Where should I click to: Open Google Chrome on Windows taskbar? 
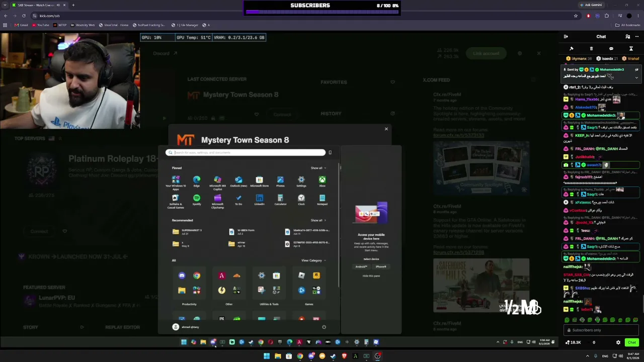300,356
